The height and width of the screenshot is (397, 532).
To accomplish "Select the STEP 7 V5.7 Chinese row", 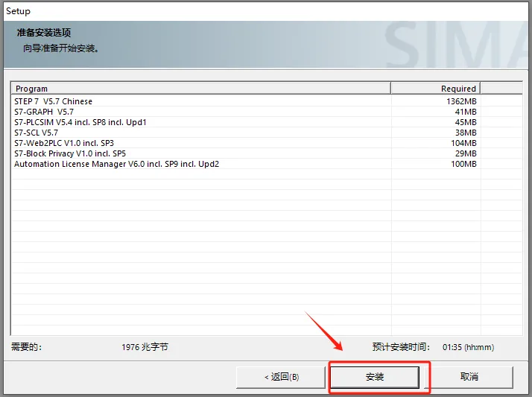I will click(x=266, y=101).
